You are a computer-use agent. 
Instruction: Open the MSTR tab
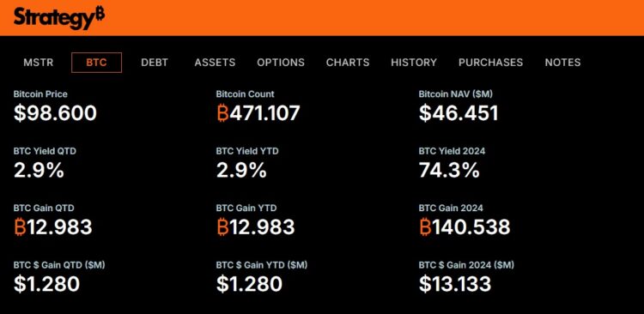pyautogui.click(x=38, y=63)
